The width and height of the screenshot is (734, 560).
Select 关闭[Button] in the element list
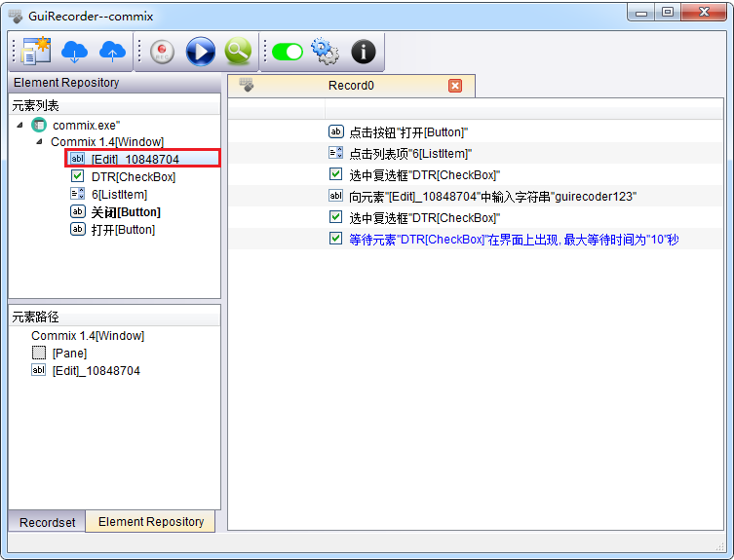(126, 212)
